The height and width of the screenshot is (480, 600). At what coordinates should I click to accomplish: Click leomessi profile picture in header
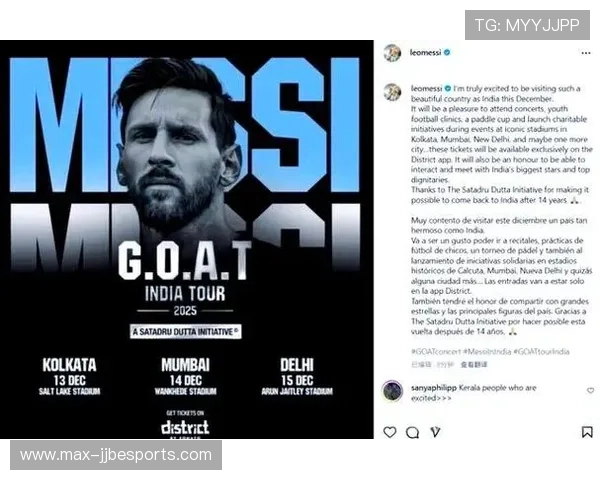[x=392, y=52]
